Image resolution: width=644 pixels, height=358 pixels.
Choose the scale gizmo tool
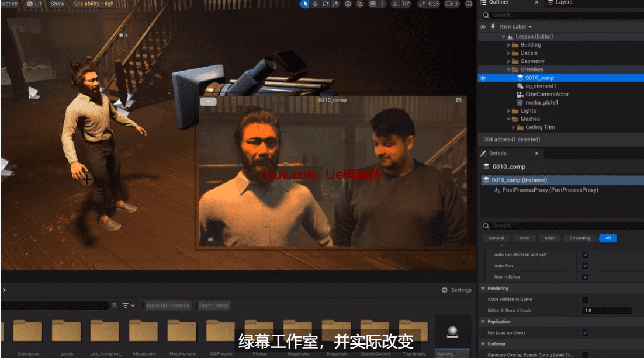click(335, 4)
